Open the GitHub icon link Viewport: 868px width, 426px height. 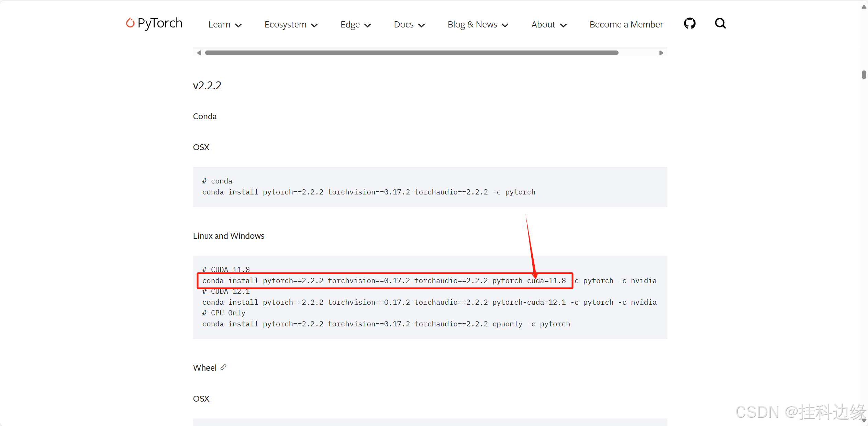(x=689, y=24)
